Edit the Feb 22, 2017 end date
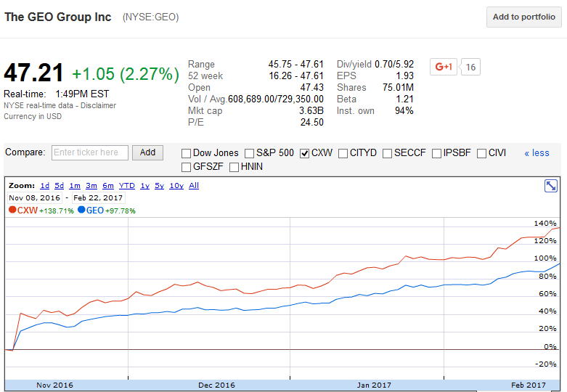This screenshot has height=392, width=567. click(98, 197)
